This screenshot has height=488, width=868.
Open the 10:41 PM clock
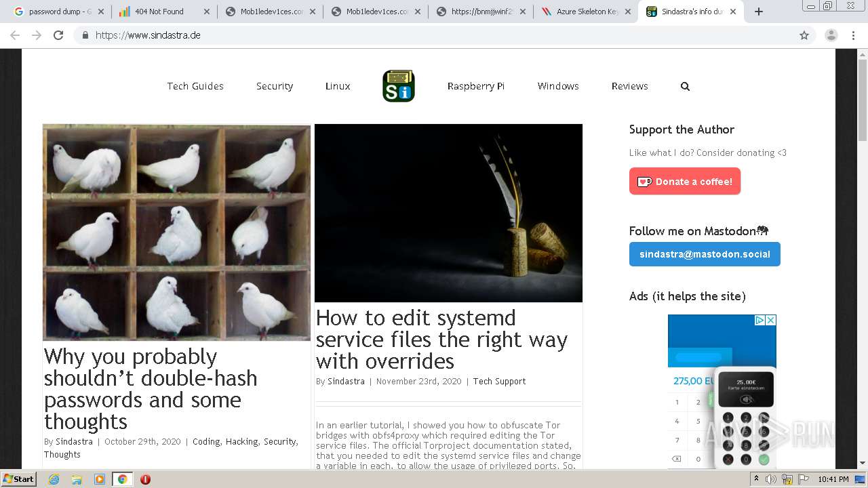tap(833, 479)
